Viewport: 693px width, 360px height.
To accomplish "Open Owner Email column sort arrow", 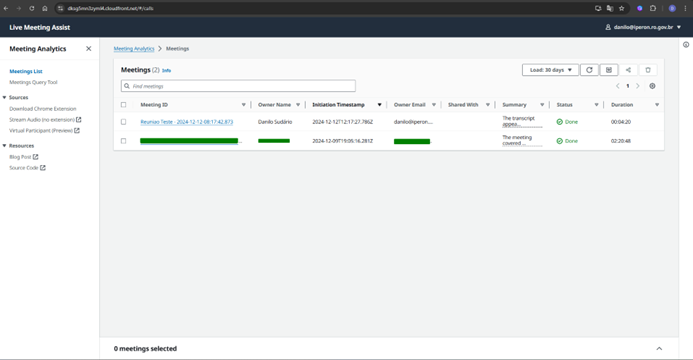I will point(434,105).
